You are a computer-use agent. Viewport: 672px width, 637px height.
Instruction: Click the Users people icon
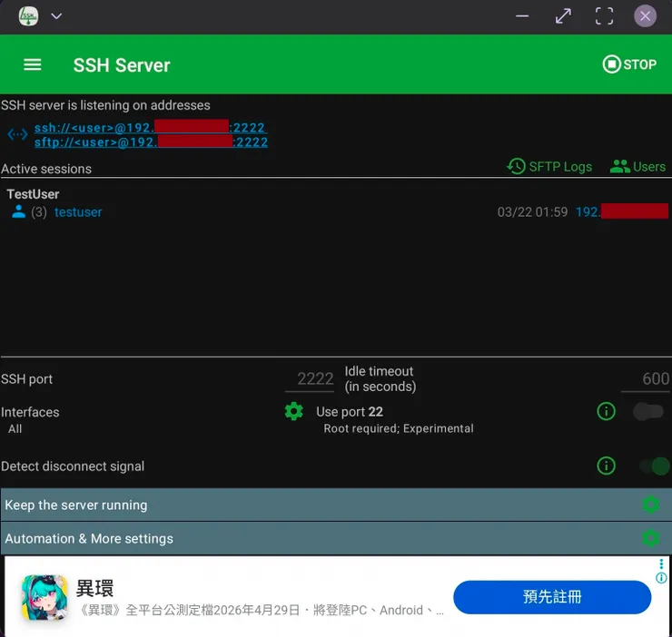click(x=619, y=166)
